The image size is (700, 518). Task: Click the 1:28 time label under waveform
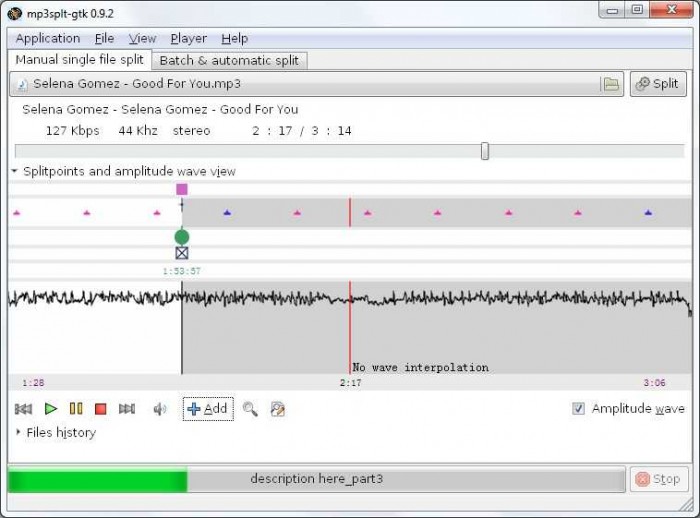(x=33, y=383)
